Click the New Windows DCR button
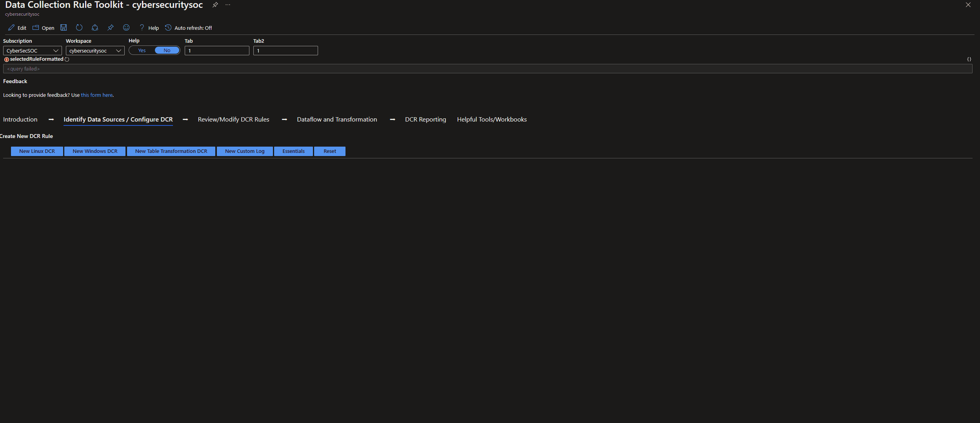 click(x=95, y=151)
